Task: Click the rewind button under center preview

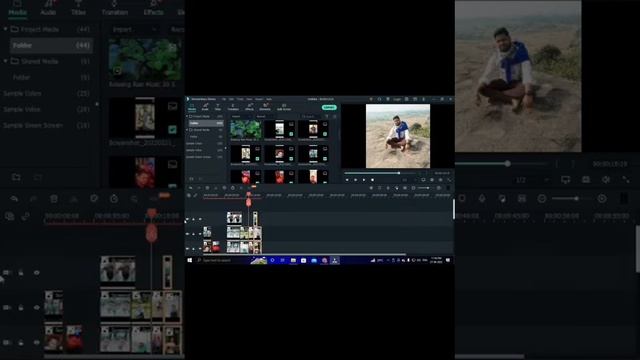Action: tap(347, 180)
